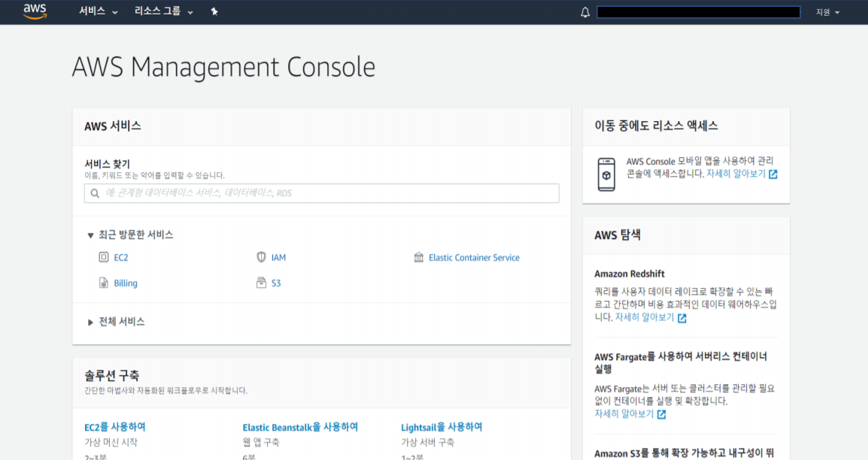Click the Billing document icon
This screenshot has width=868, height=460.
click(x=104, y=283)
